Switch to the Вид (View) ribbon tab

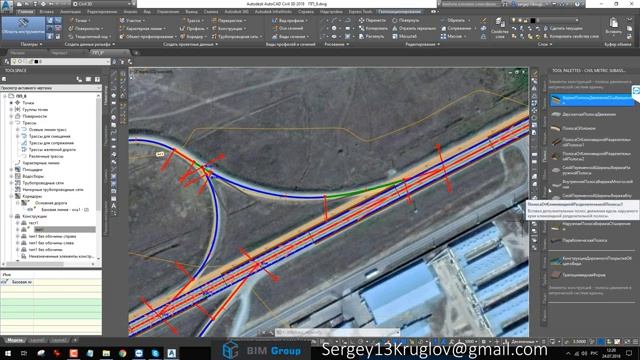147,12
